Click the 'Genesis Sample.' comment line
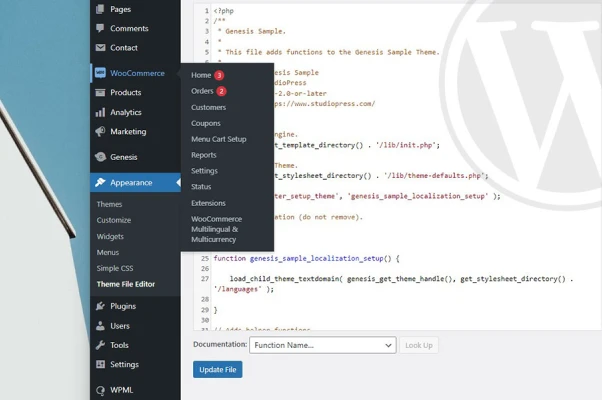 point(255,31)
